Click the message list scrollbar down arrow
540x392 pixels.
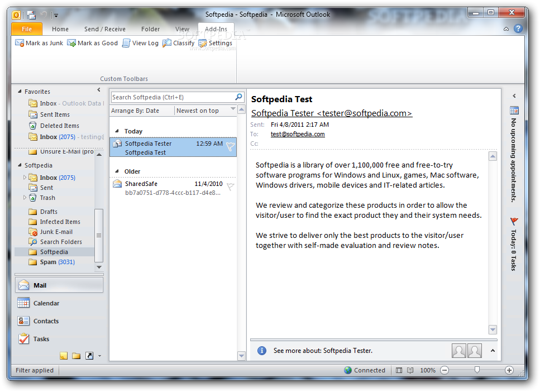(241, 356)
